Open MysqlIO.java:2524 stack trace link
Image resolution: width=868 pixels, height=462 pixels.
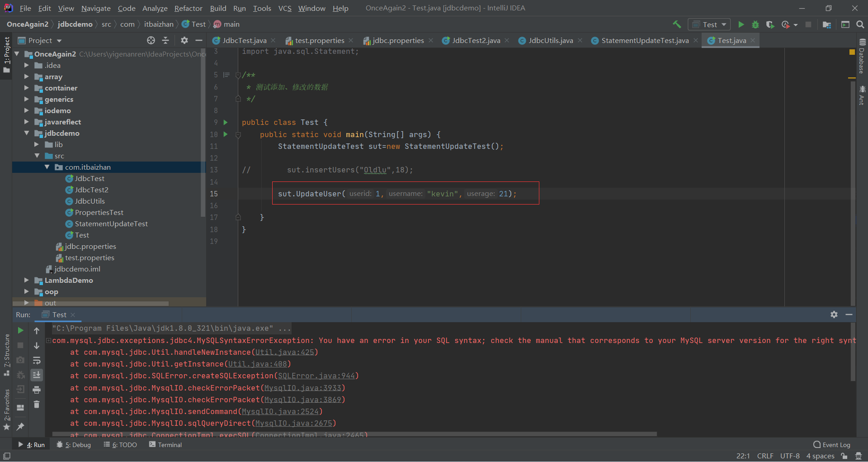coord(280,411)
